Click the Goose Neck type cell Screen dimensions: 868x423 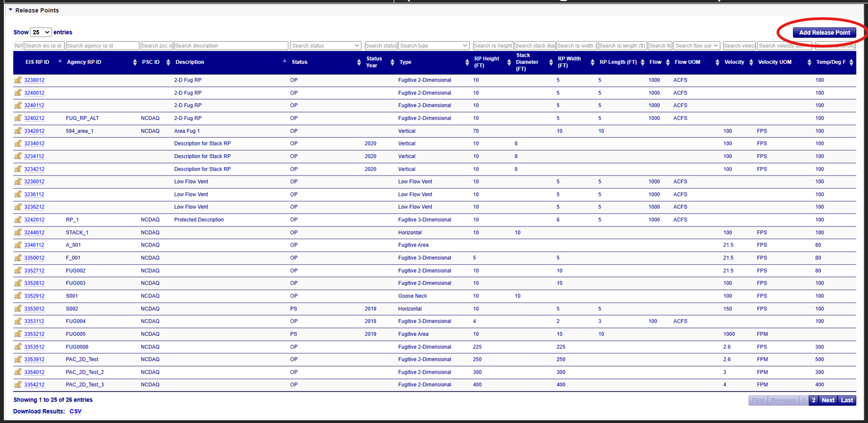coord(413,296)
